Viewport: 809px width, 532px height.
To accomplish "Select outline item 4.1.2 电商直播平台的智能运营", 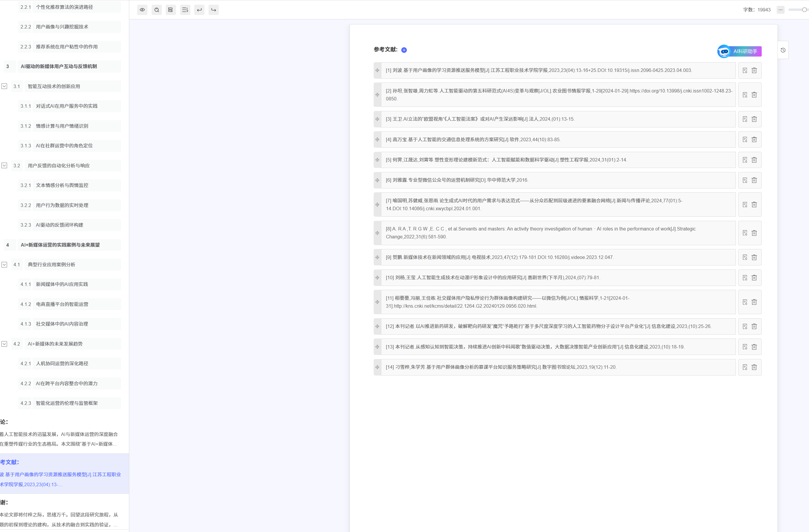I will click(x=62, y=304).
